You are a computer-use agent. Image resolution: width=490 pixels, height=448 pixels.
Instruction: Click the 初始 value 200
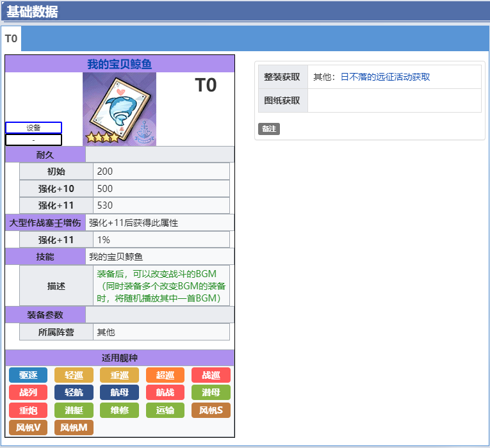click(161, 171)
